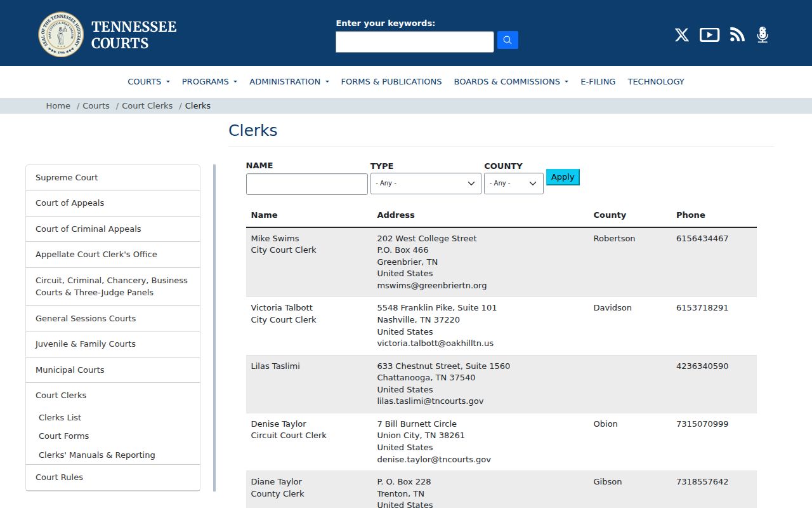Expand the BOARDS & COMMISSIONS menu
This screenshot has width=812, height=508.
pyautogui.click(x=511, y=81)
